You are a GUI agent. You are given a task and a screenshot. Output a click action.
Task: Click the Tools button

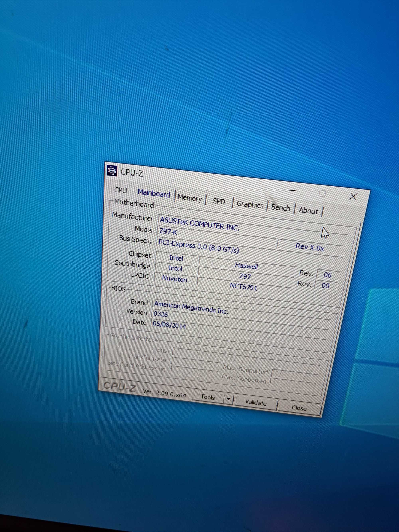point(208,397)
